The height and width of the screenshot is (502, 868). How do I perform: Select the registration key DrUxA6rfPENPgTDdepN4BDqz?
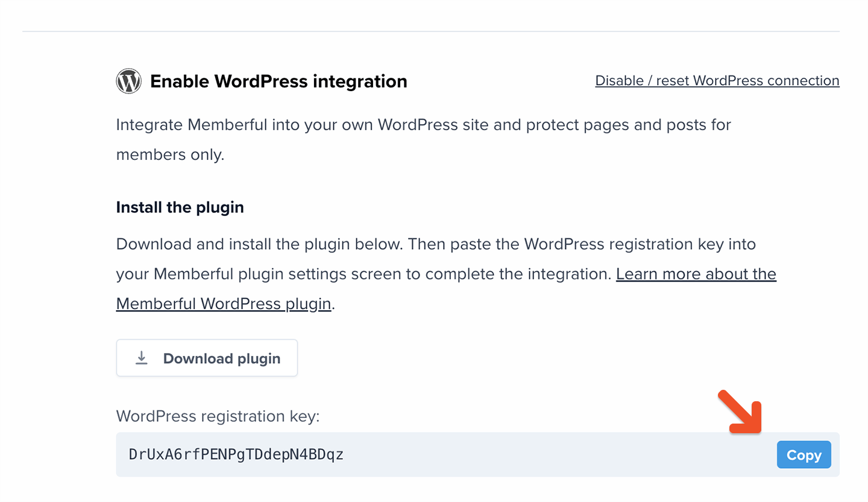pos(236,454)
